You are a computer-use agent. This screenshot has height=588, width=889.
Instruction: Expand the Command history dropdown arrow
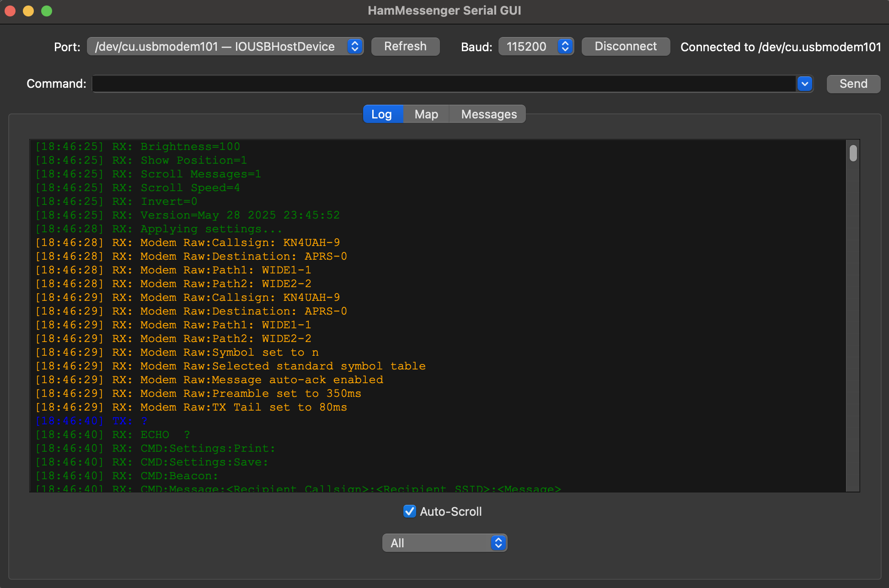coord(805,84)
